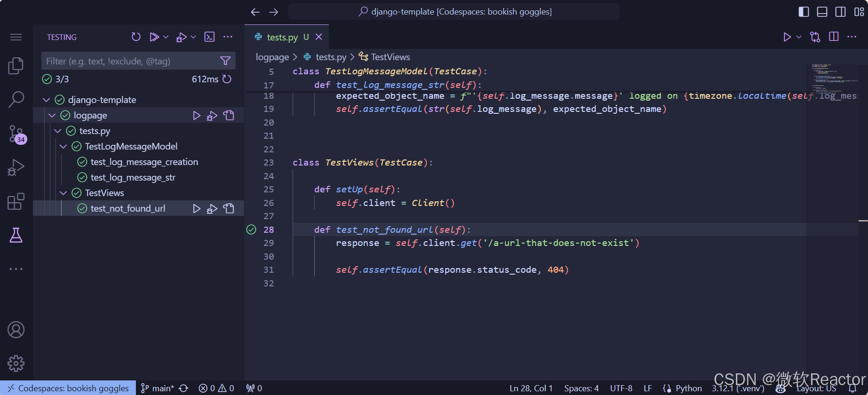Click the main* branch in the status bar
Viewport: 868px width, 395px height.
coord(158,388)
